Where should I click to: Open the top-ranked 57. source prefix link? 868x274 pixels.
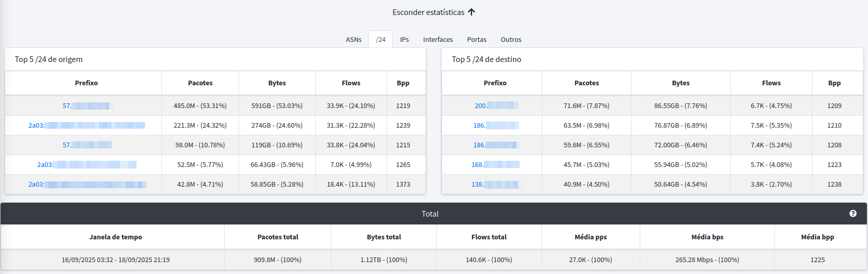point(86,106)
